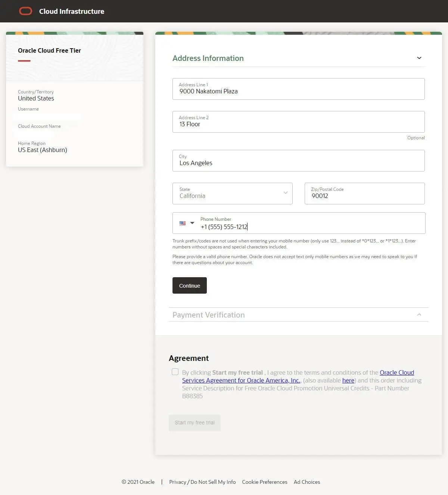Open Privacy / Do Not Sell My Info

point(202,482)
